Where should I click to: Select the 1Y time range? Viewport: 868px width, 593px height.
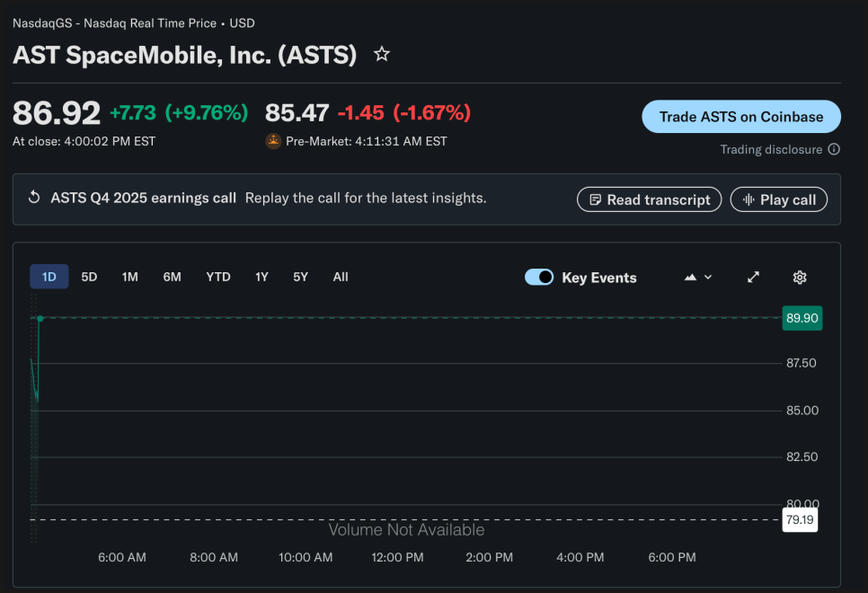coord(261,277)
